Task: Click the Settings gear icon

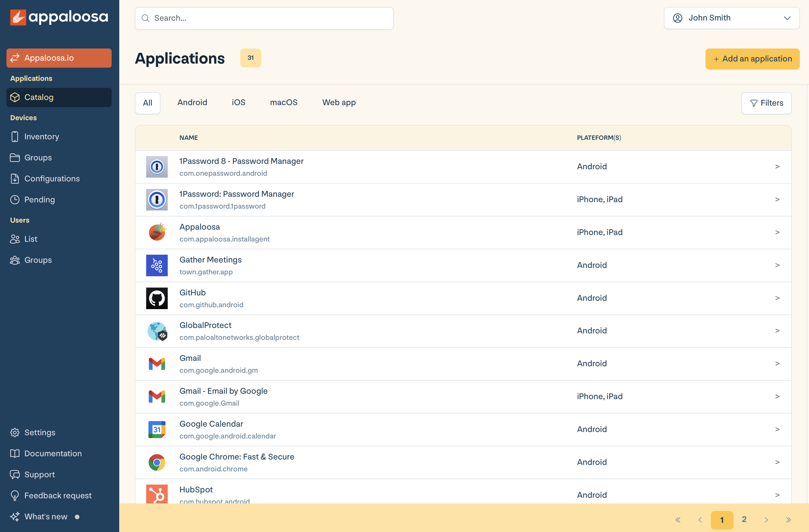Action: (15, 433)
